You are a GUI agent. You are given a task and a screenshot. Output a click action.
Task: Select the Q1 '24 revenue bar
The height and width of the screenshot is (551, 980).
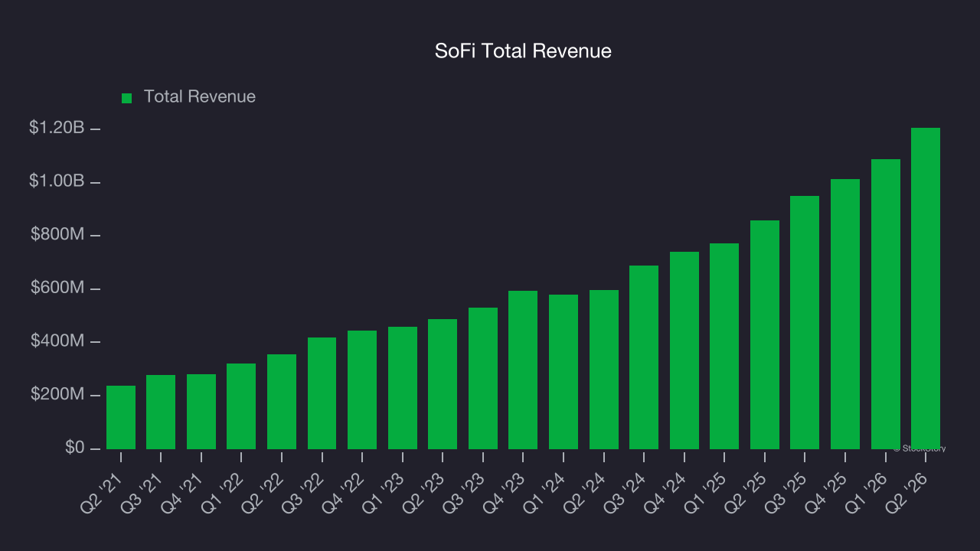pyautogui.click(x=563, y=372)
